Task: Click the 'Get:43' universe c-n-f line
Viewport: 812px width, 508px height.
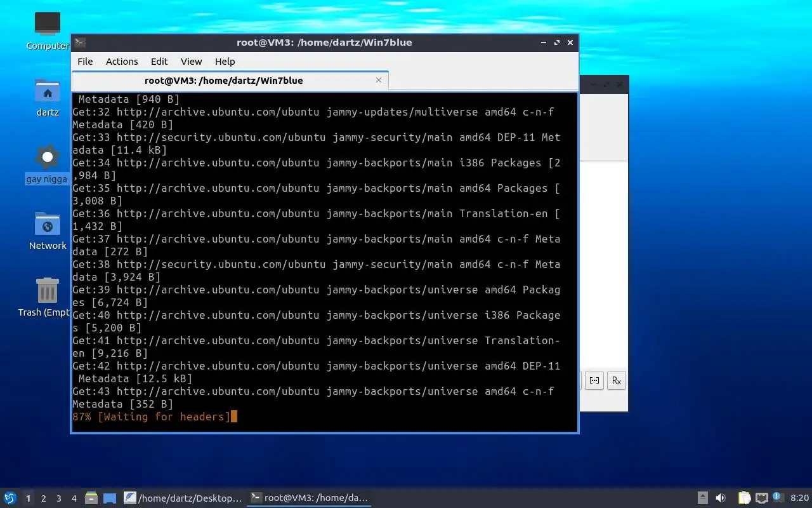Action: pyautogui.click(x=313, y=391)
